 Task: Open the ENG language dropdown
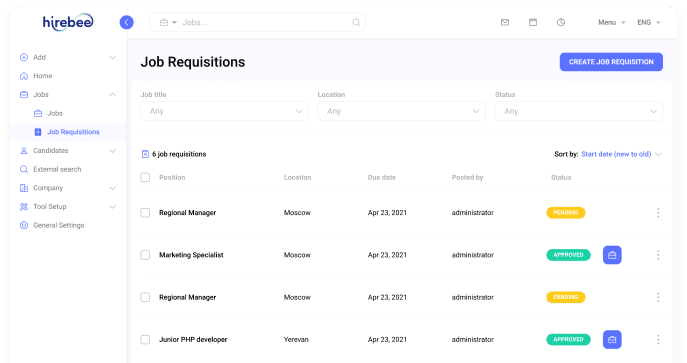[648, 22]
